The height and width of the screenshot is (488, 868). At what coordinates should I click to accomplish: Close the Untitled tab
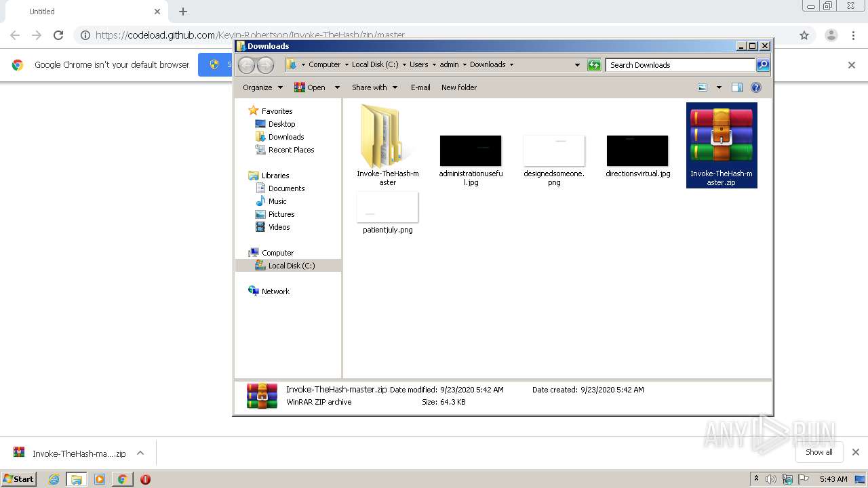pos(157,12)
